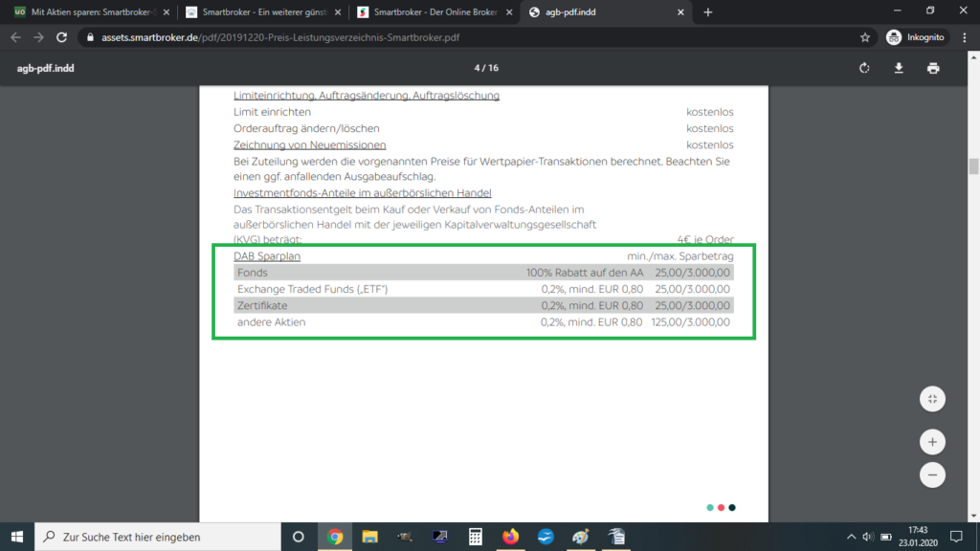Open Chrome from the taskbar

point(335,537)
